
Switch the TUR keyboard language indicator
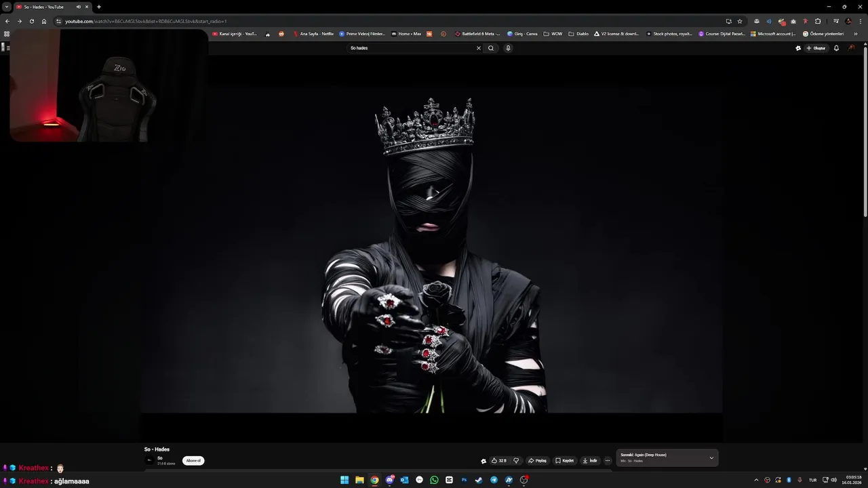coord(812,480)
